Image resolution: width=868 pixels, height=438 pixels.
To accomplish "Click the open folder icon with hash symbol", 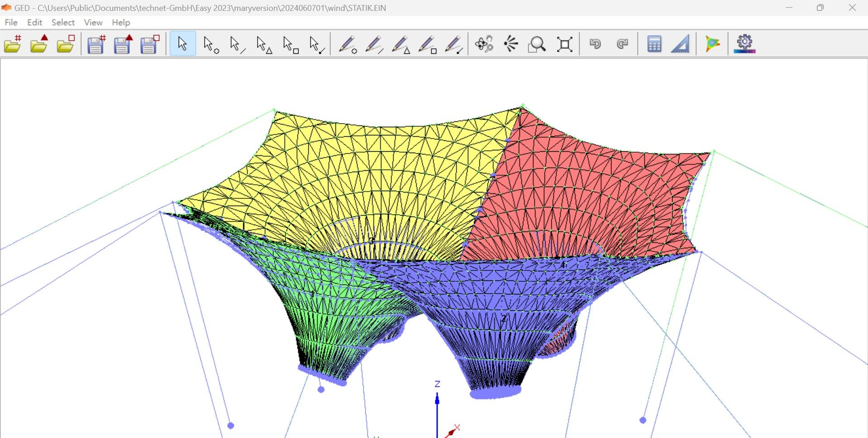I will click(x=13, y=44).
